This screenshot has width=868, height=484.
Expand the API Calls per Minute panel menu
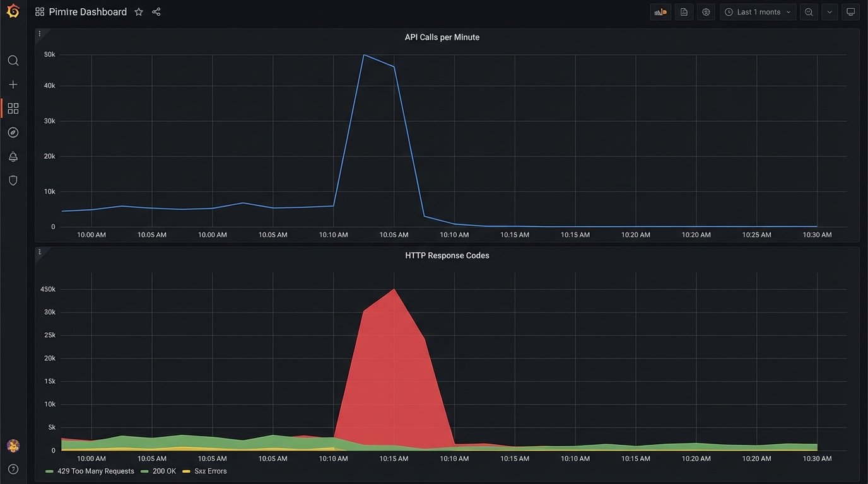pyautogui.click(x=39, y=33)
